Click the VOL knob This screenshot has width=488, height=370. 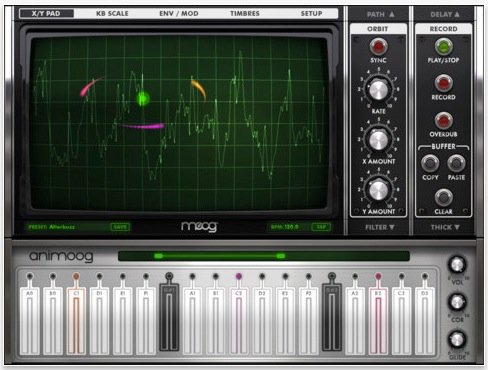pyautogui.click(x=457, y=265)
